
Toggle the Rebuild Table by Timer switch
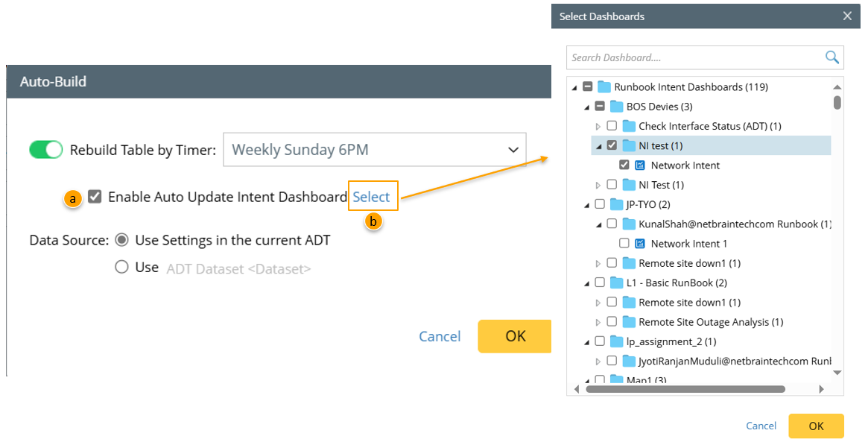coord(46,150)
